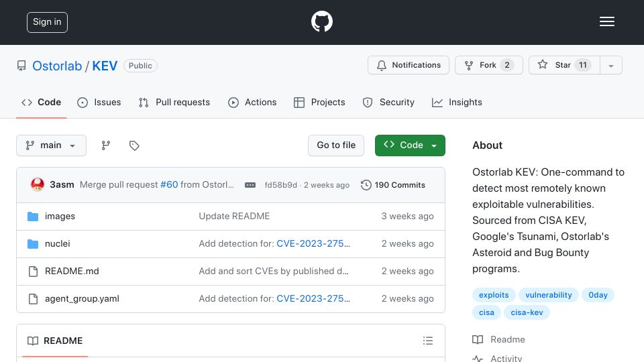This screenshot has height=362, width=644.
Task: Click the 3 weeks ago timestamp for images
Action: point(407,217)
